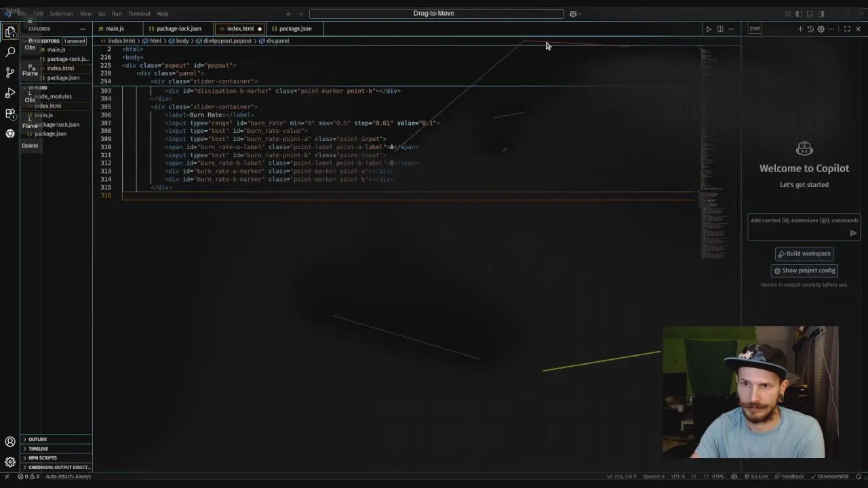Switch to the package.json editor tab

pos(295,29)
